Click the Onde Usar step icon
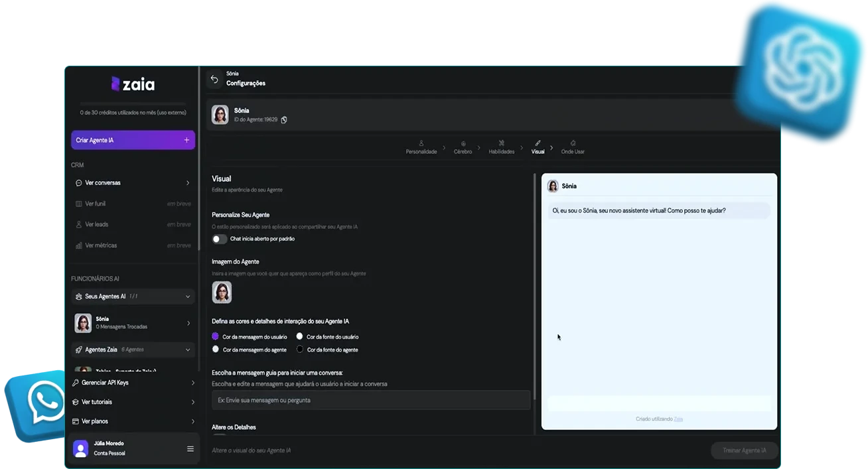Image resolution: width=868 pixels, height=469 pixels. 573,143
